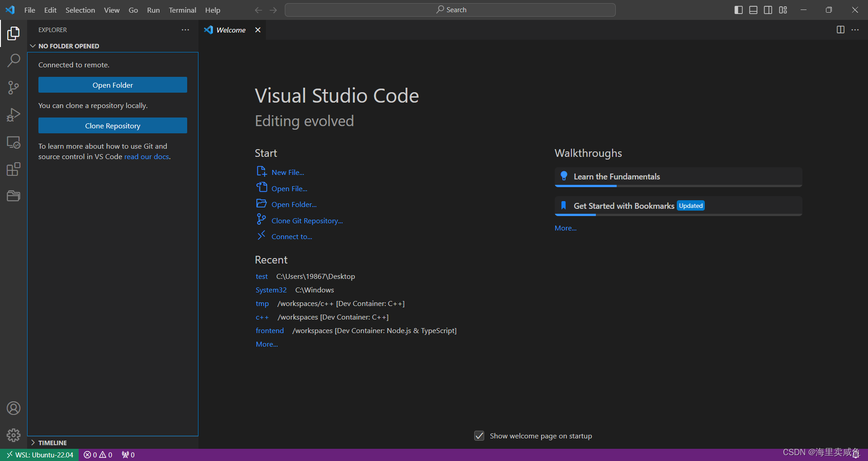Viewport: 868px width, 461px height.
Task: Click the WSL: Ubuntu-22.04 status bar item
Action: pyautogui.click(x=39, y=455)
